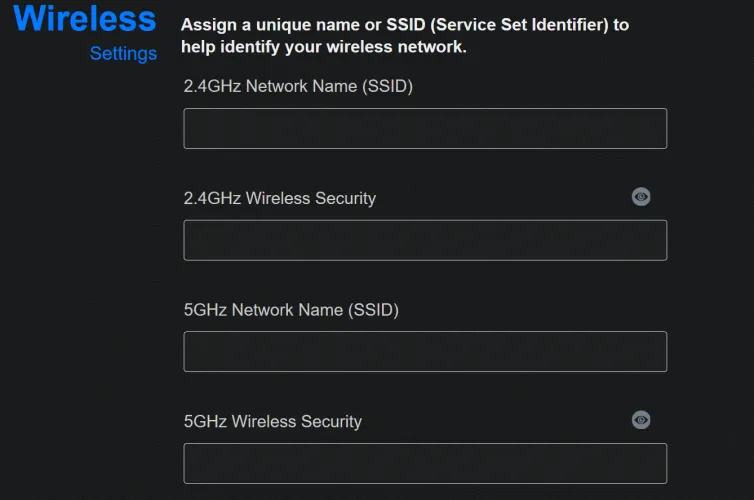The width and height of the screenshot is (754, 500).
Task: Click the Wireless page heading
Action: click(85, 18)
